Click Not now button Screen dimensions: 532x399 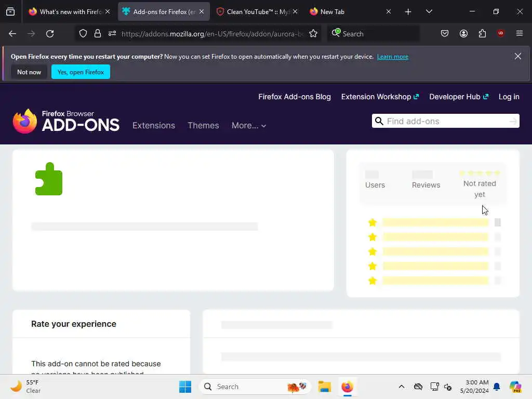[x=29, y=72]
